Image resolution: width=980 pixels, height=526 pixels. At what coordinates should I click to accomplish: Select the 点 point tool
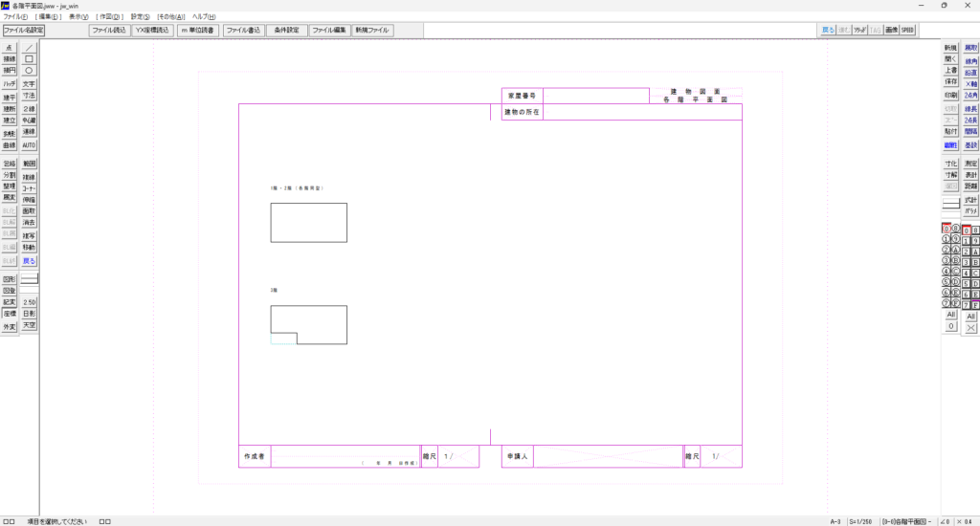[x=9, y=48]
